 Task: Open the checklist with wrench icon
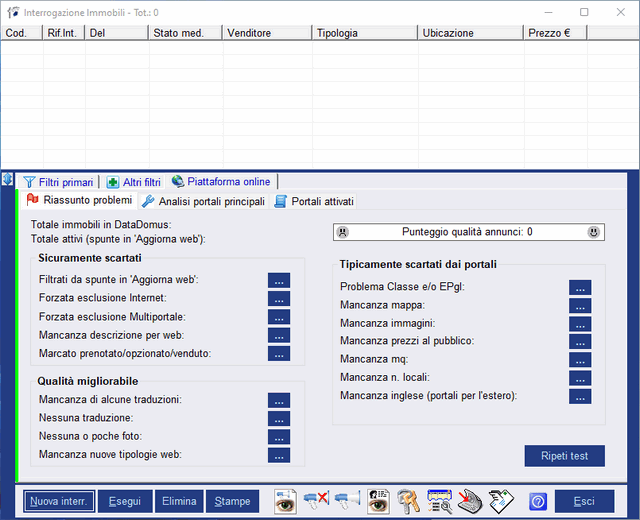pyautogui.click(x=439, y=501)
